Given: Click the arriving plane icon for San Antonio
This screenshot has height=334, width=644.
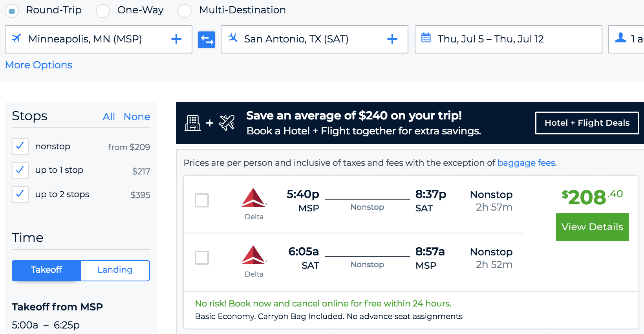Looking at the screenshot, I should tap(233, 38).
